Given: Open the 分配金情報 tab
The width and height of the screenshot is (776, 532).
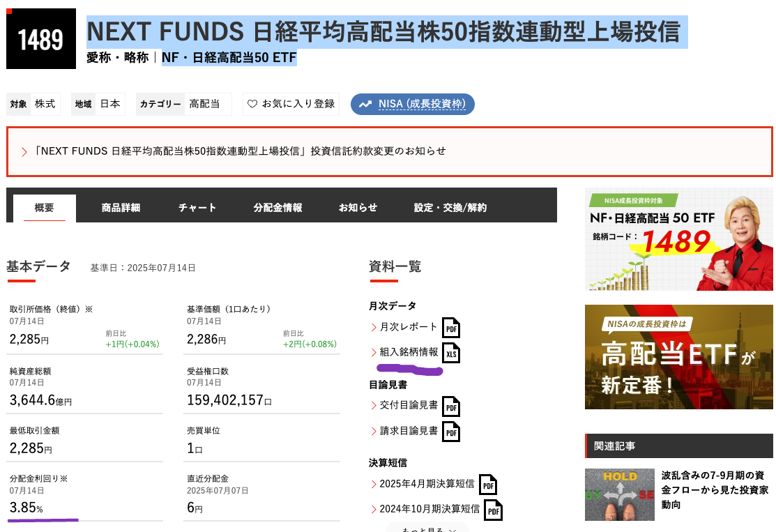Looking at the screenshot, I should coord(277,208).
